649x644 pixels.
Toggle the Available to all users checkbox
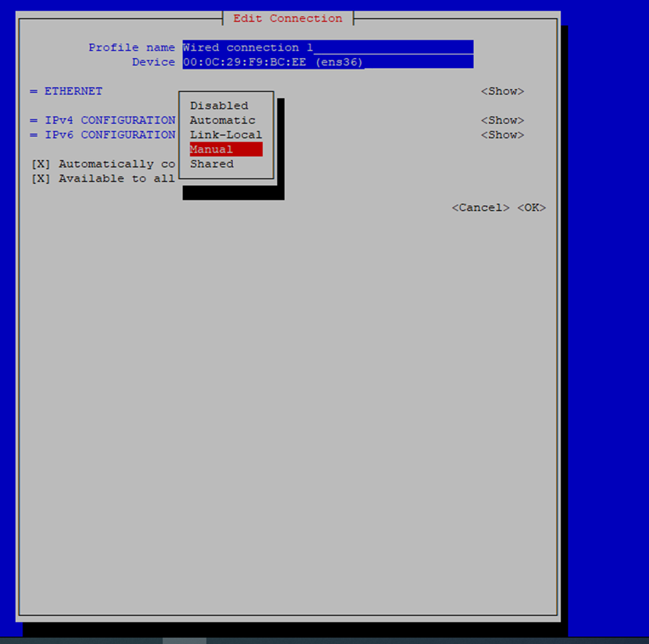pyautogui.click(x=41, y=179)
